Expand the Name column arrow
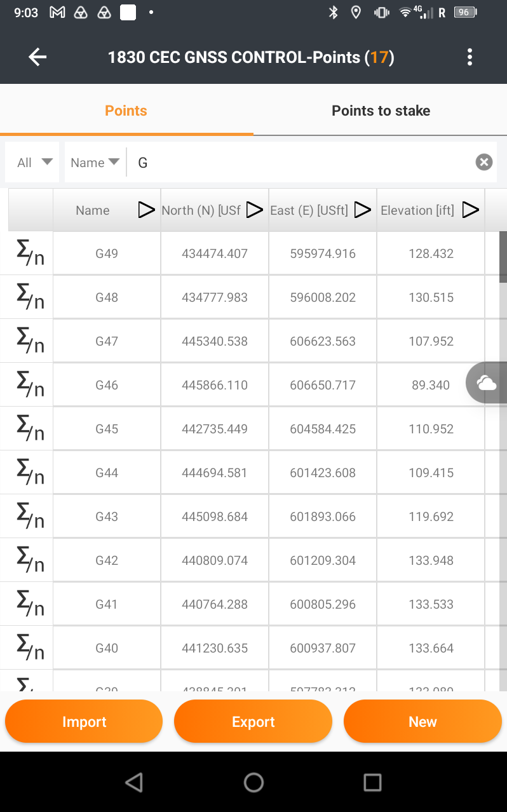507x812 pixels. click(146, 210)
